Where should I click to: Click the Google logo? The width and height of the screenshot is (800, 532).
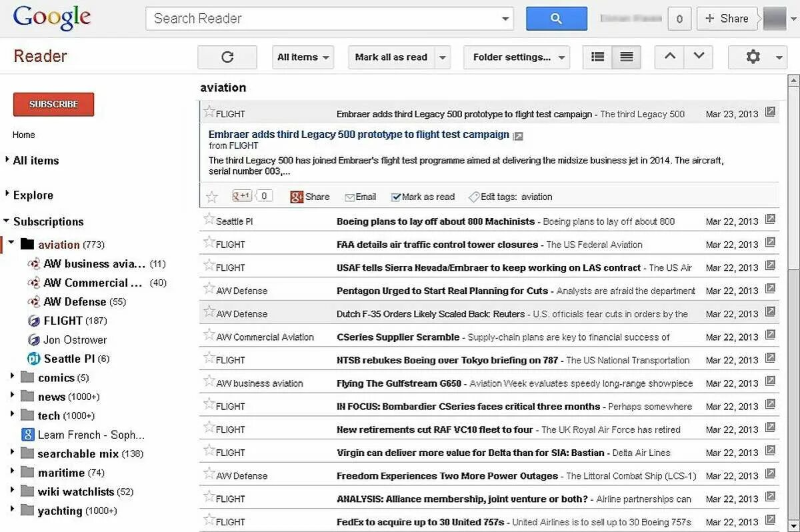[x=51, y=18]
